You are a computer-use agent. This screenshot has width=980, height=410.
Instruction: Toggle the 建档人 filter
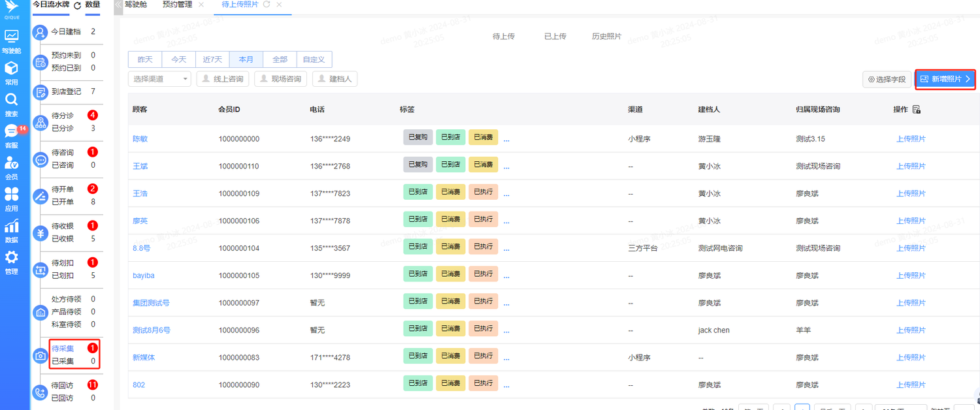[x=335, y=79]
